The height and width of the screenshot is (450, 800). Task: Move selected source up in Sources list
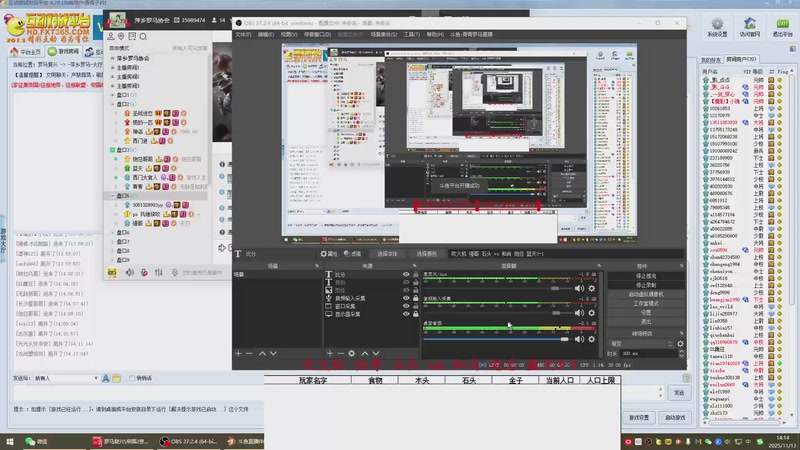[365, 353]
